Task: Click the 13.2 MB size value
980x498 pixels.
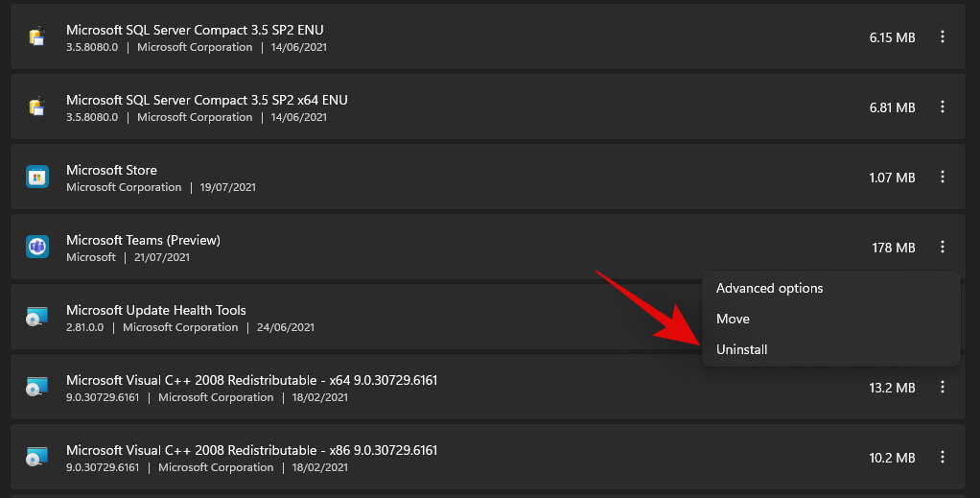Action: pos(892,388)
